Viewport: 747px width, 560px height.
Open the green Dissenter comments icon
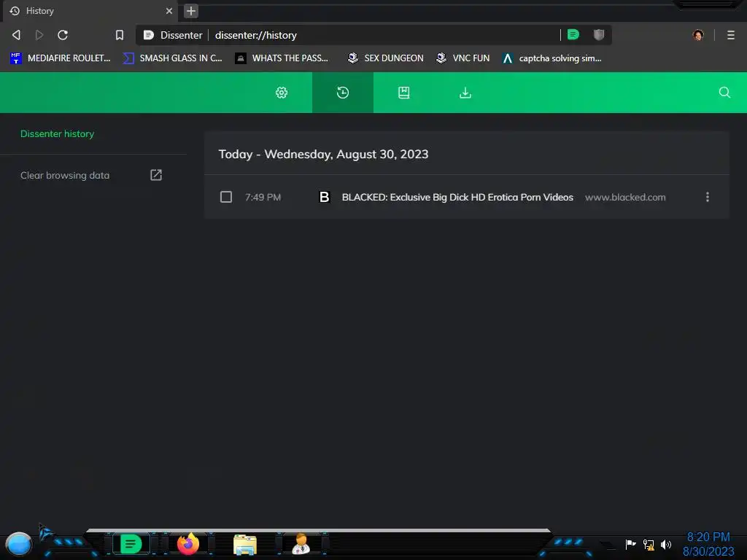point(573,34)
